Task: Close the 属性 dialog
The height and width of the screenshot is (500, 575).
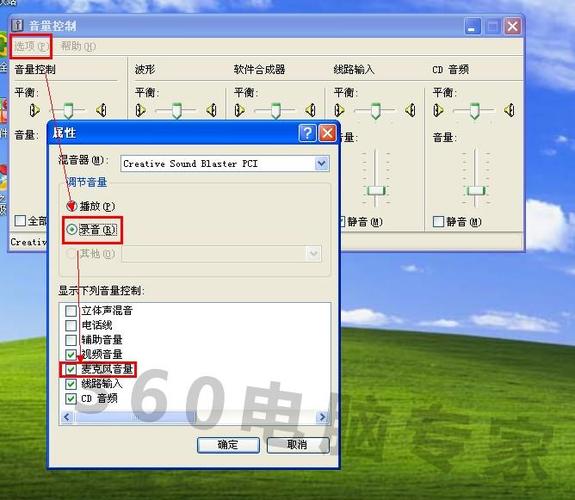Action: 327,133
